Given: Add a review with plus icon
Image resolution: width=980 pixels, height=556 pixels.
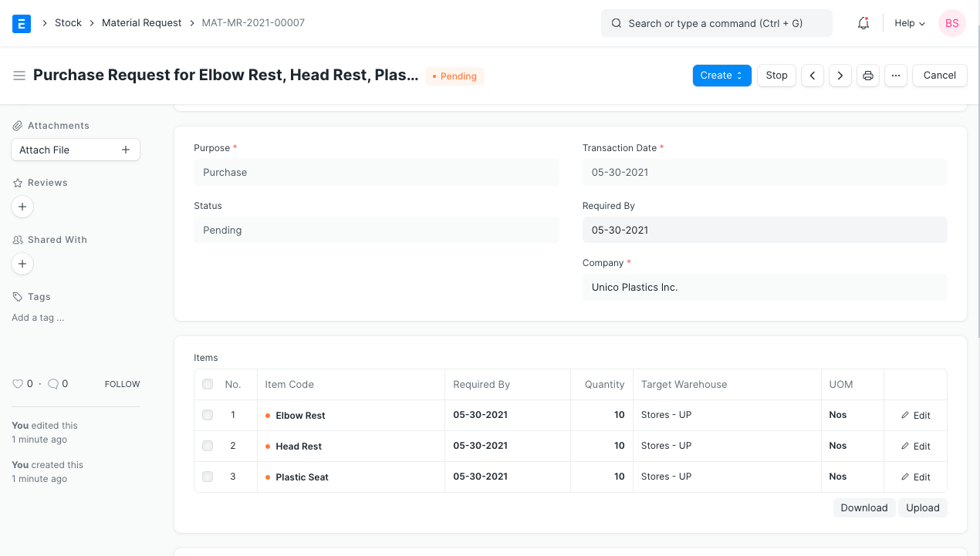Looking at the screenshot, I should [x=22, y=207].
